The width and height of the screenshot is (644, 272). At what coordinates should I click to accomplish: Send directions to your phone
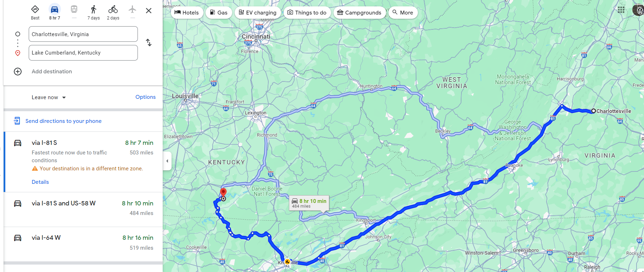pyautogui.click(x=63, y=121)
